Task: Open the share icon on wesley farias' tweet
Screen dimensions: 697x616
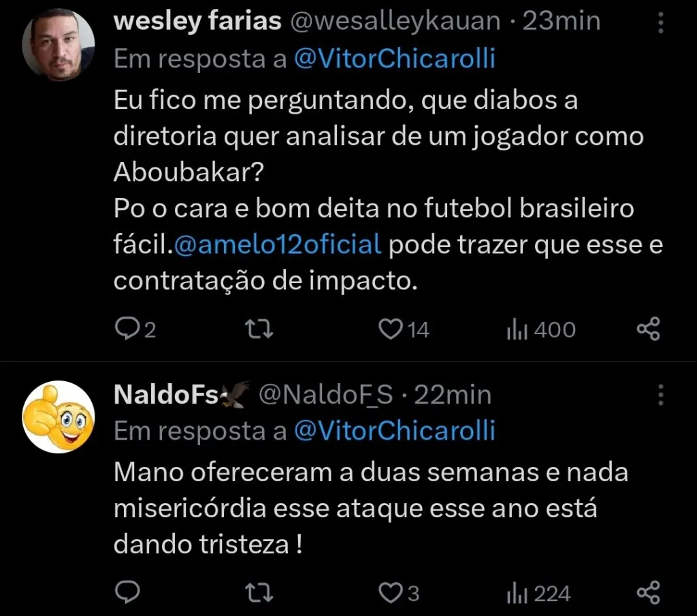Action: [x=649, y=329]
